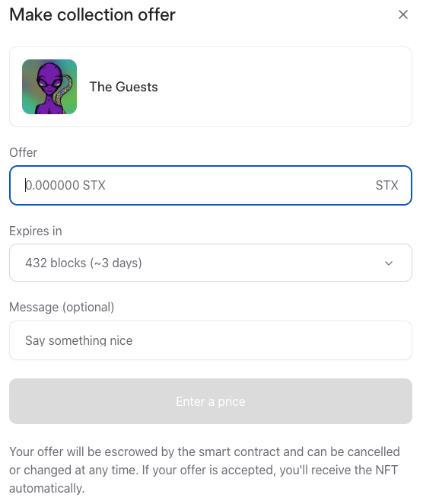Click the Make collection offer heading
The height and width of the screenshot is (504, 423).
(93, 14)
